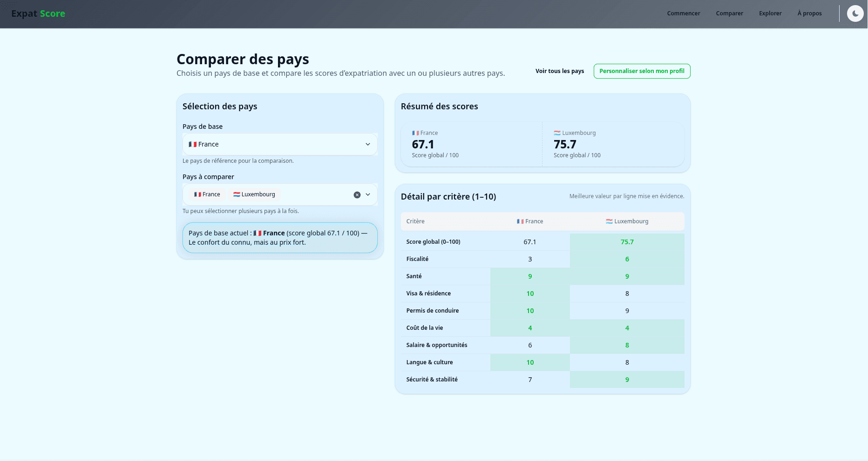Select the France score summary card
868x461 pixels.
point(471,144)
